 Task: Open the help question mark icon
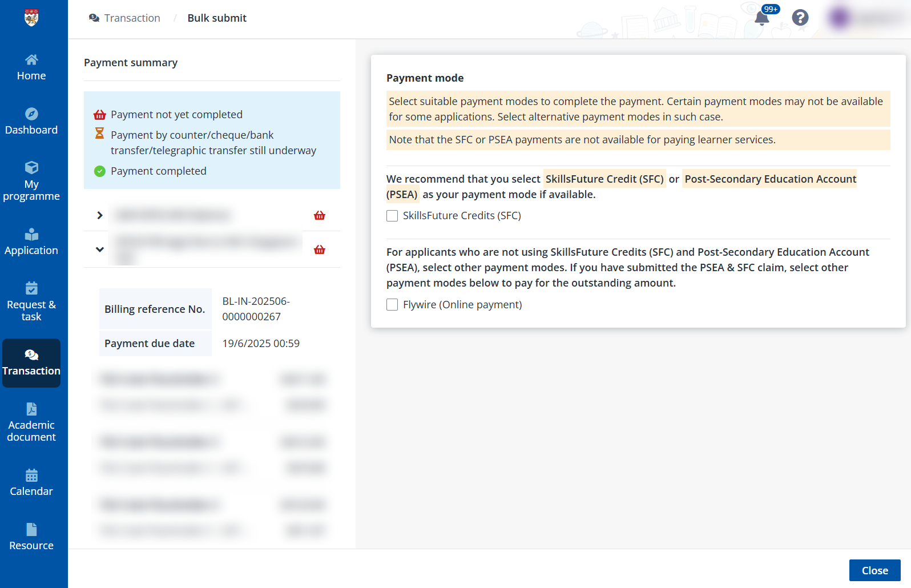pyautogui.click(x=800, y=18)
